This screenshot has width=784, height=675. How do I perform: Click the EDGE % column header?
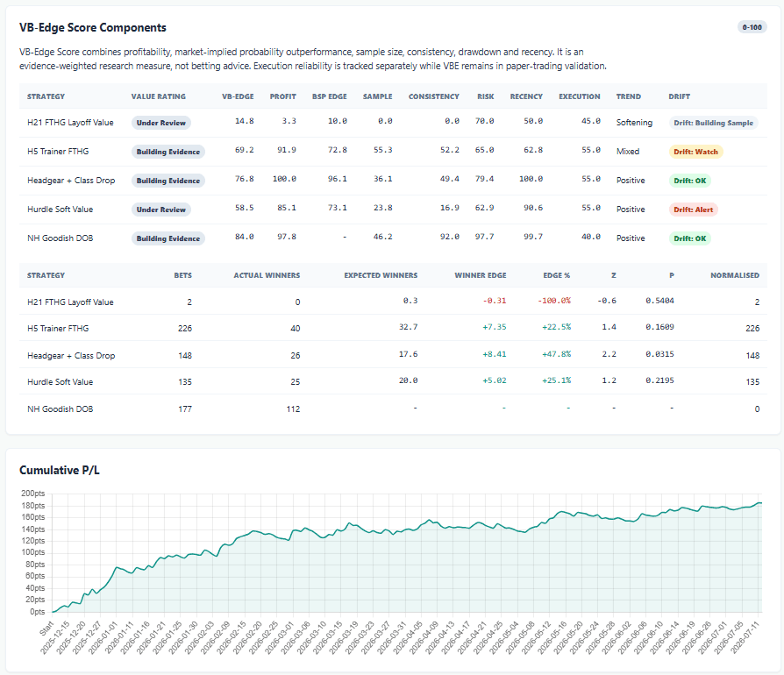pos(557,275)
